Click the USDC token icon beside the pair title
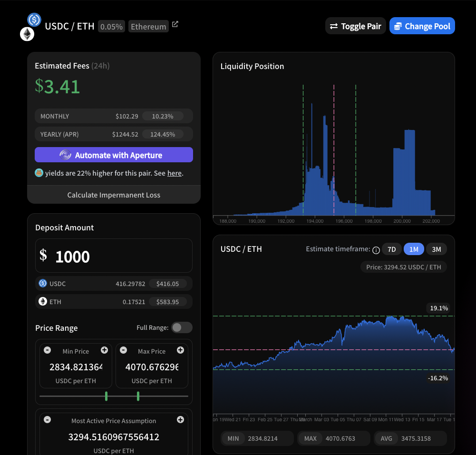 pyautogui.click(x=33, y=20)
